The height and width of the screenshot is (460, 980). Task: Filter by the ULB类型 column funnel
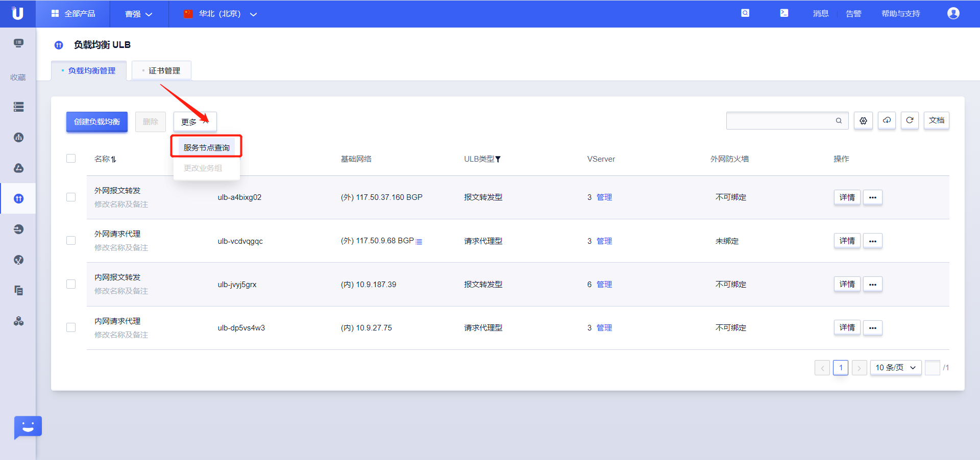(498, 159)
